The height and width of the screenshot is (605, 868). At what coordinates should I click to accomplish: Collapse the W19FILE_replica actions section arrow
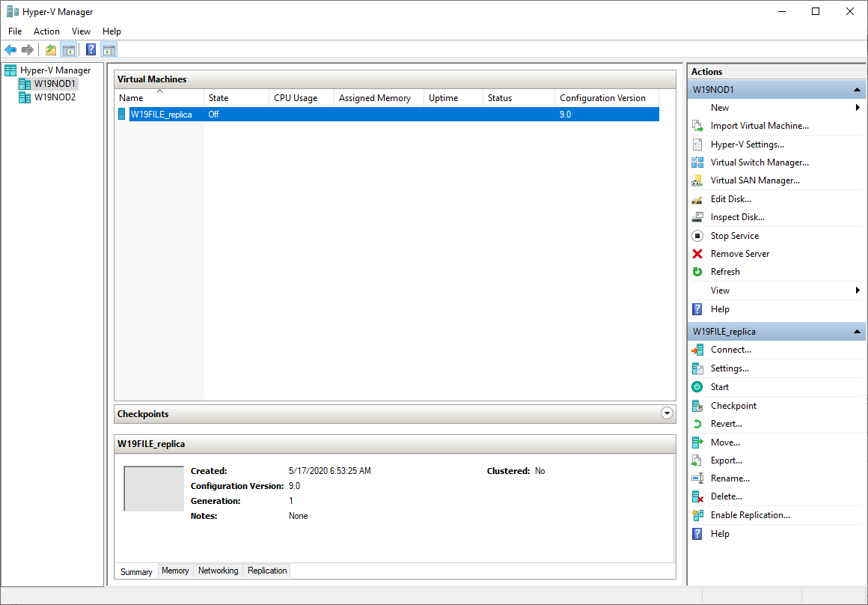[857, 332]
